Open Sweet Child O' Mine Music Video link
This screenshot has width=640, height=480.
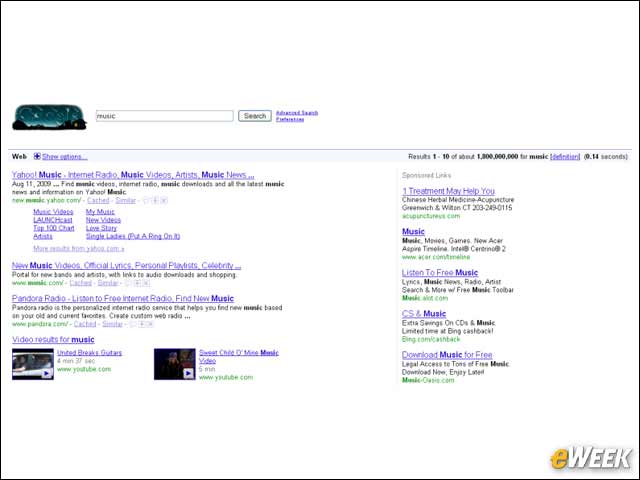[x=239, y=357]
